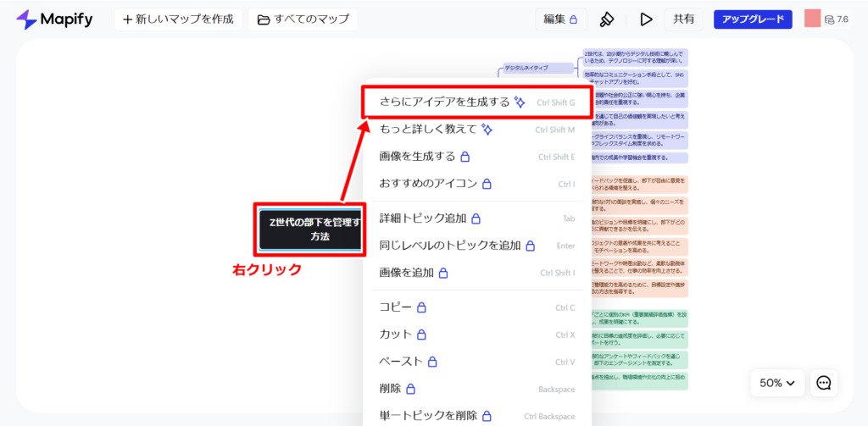The width and height of the screenshot is (868, 426).
Task: Click the credits coin icon showing 7.6
Action: pyautogui.click(x=829, y=19)
